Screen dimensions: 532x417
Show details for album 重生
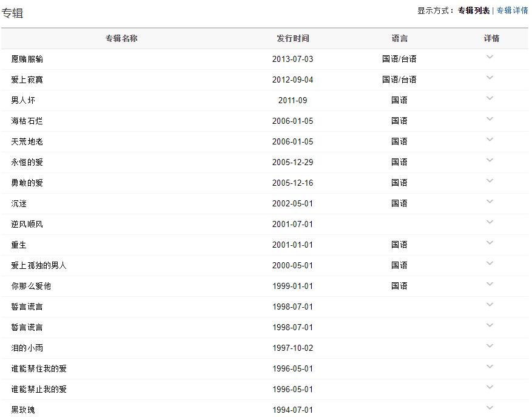490,243
